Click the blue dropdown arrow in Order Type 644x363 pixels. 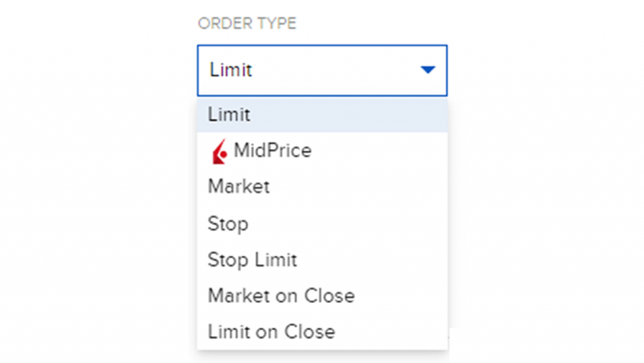pos(428,70)
